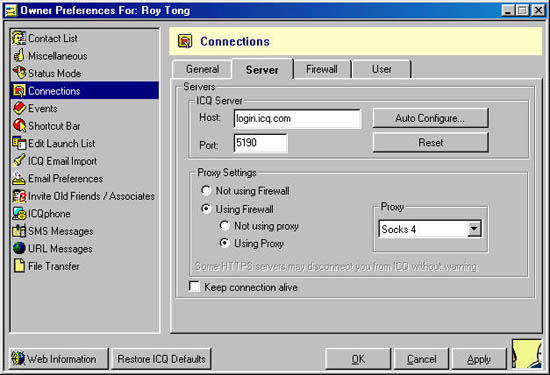Image resolution: width=550 pixels, height=375 pixels.
Task: Click the title bar window icon
Action: point(11,11)
